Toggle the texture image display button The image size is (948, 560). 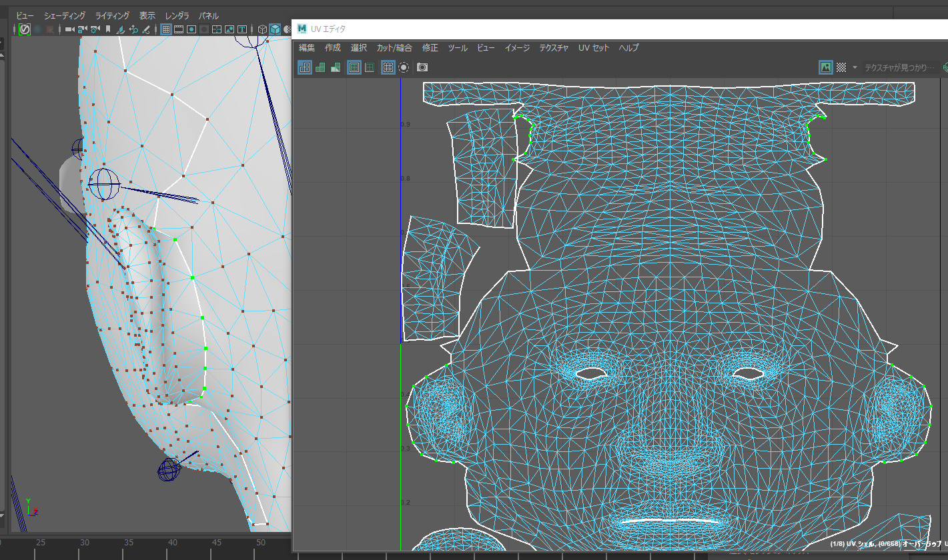[x=826, y=67]
